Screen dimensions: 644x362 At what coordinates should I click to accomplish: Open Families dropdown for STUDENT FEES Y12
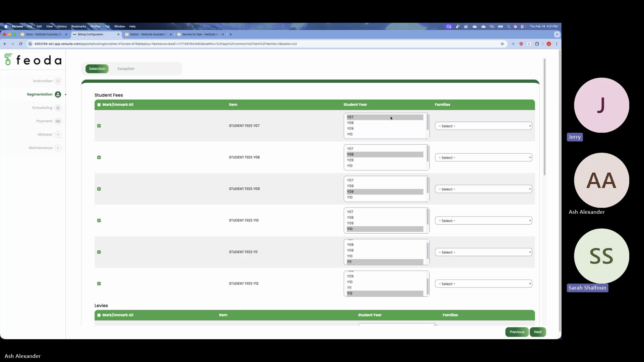tap(483, 284)
